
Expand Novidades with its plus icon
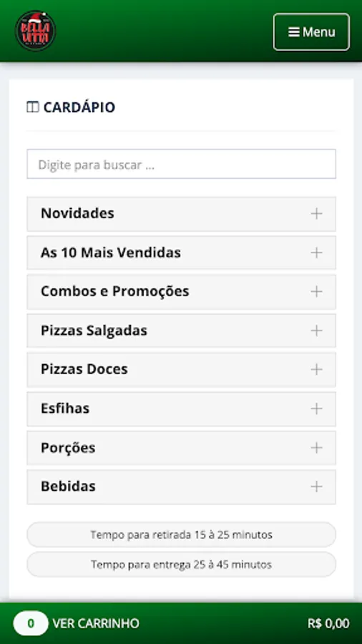pyautogui.click(x=316, y=213)
